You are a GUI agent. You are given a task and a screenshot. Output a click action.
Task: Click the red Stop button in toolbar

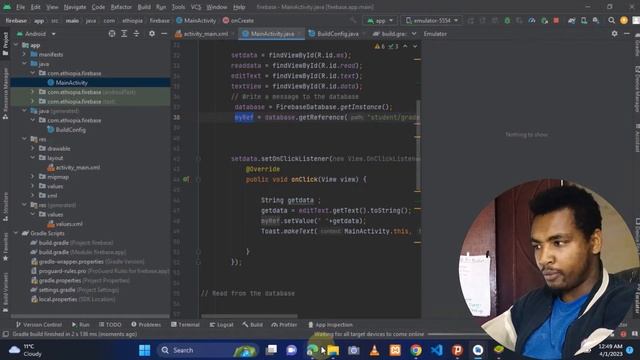tap(556, 20)
